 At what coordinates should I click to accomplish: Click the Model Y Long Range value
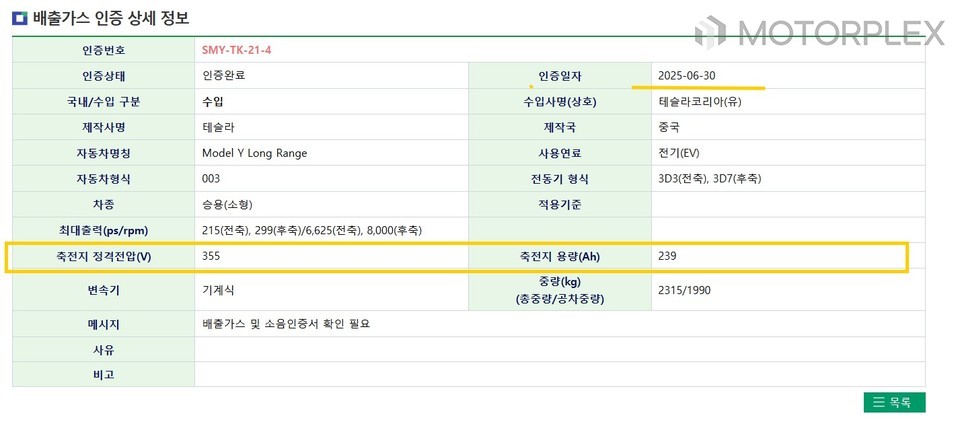[x=255, y=153]
